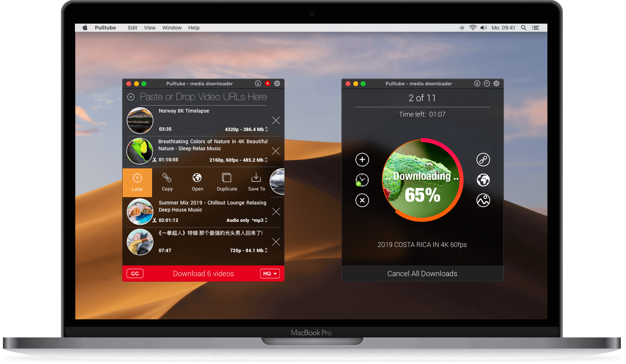Change quality stepper for 2160p, 60fps - 485.2 Mb
The height and width of the screenshot is (364, 626).
click(x=266, y=160)
